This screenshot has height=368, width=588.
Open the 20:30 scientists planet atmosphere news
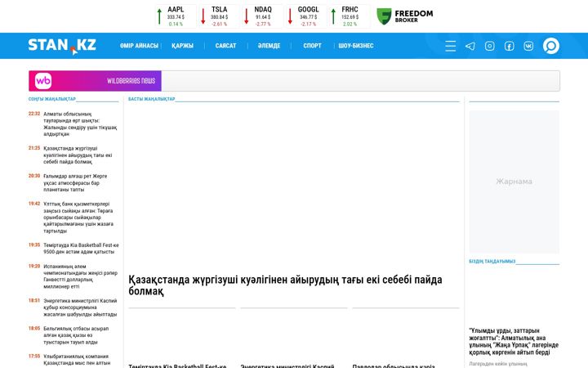coord(73,183)
